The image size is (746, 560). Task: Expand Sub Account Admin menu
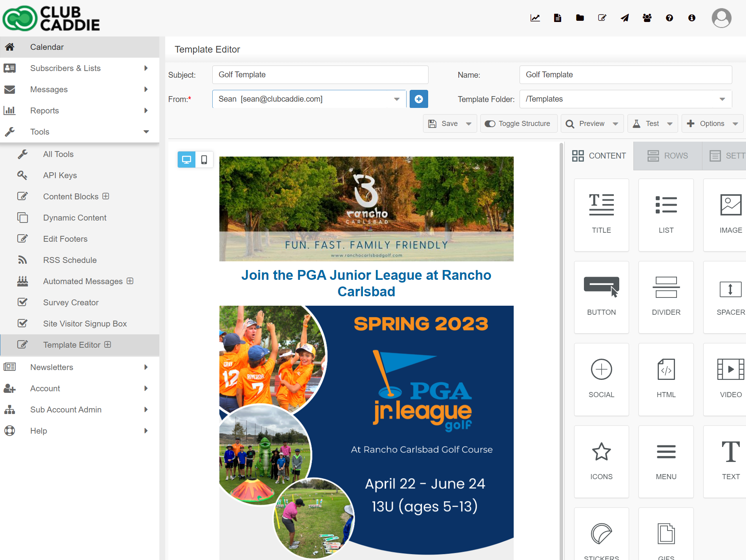[80, 410]
